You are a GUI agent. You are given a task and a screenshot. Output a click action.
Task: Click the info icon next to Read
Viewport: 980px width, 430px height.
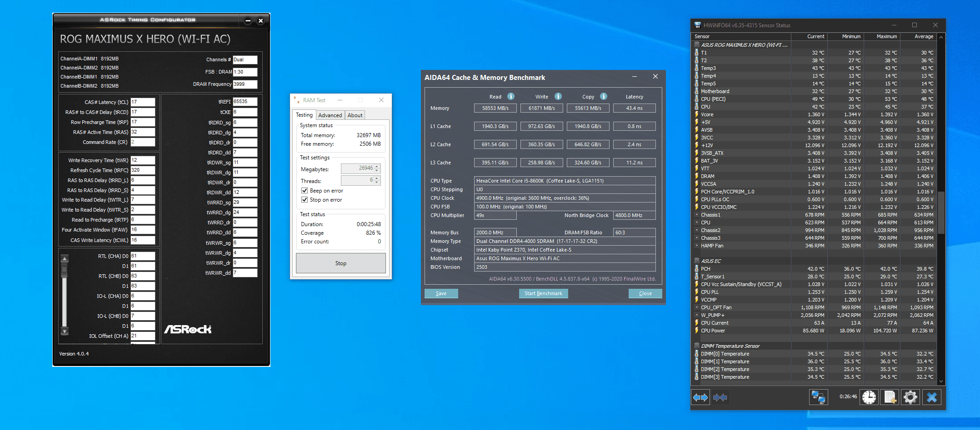(511, 96)
